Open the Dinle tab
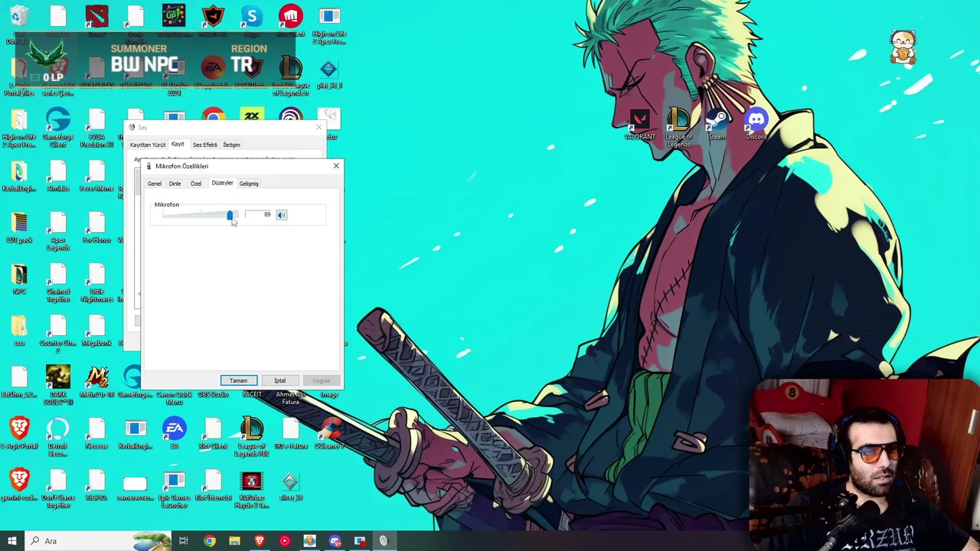The height and width of the screenshot is (551, 980). pyautogui.click(x=175, y=184)
